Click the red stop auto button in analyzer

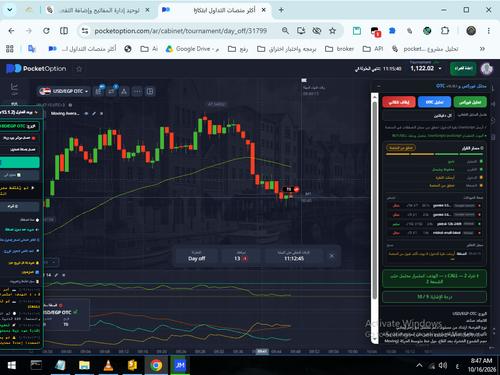[399, 102]
